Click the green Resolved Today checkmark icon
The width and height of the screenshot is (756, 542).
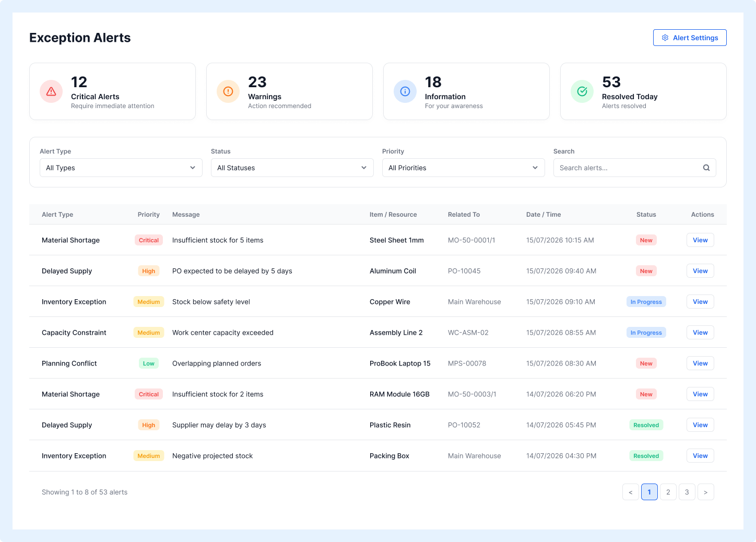click(582, 91)
